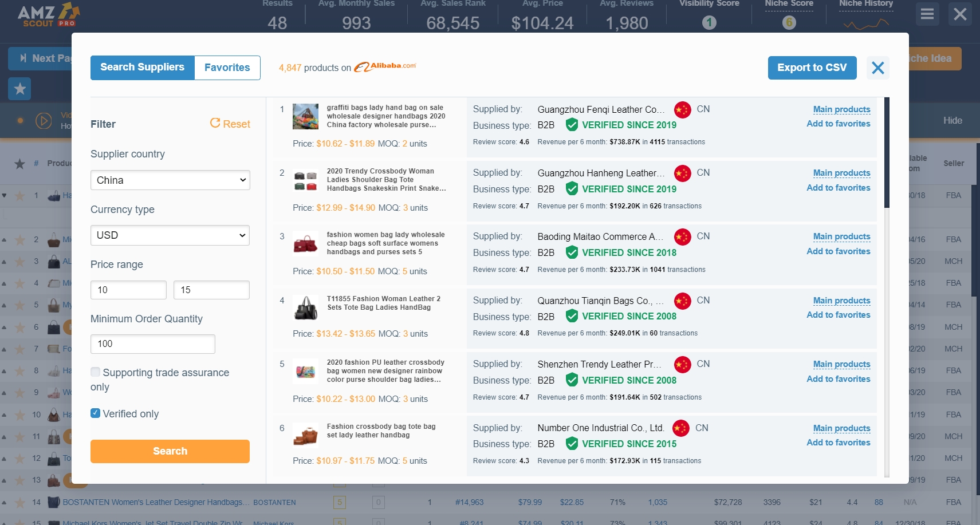Open the hamburger menu at top right
980x525 pixels.
tap(927, 14)
